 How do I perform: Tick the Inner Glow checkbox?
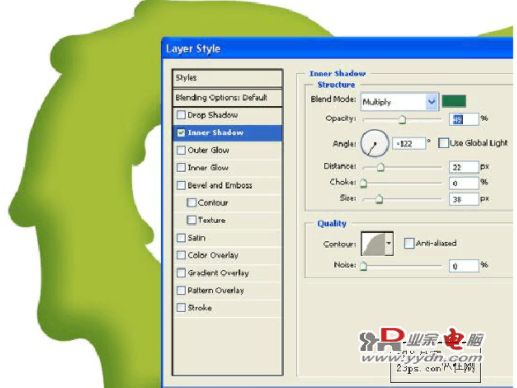[181, 167]
